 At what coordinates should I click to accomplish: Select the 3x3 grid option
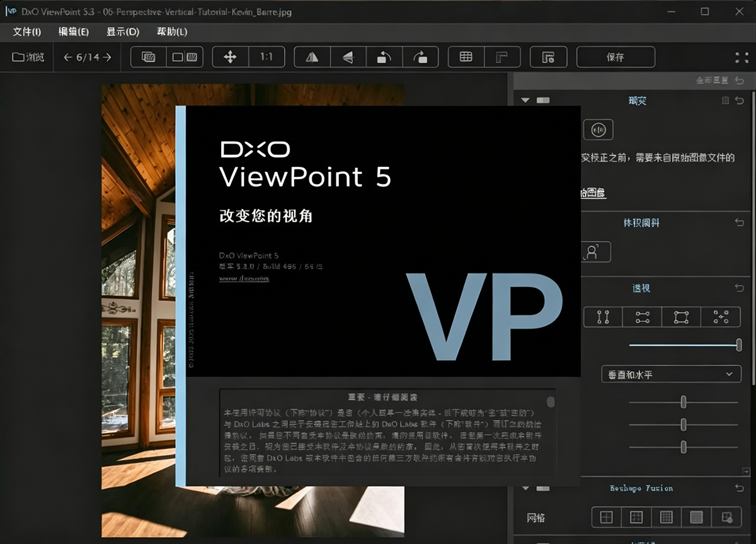point(636,518)
